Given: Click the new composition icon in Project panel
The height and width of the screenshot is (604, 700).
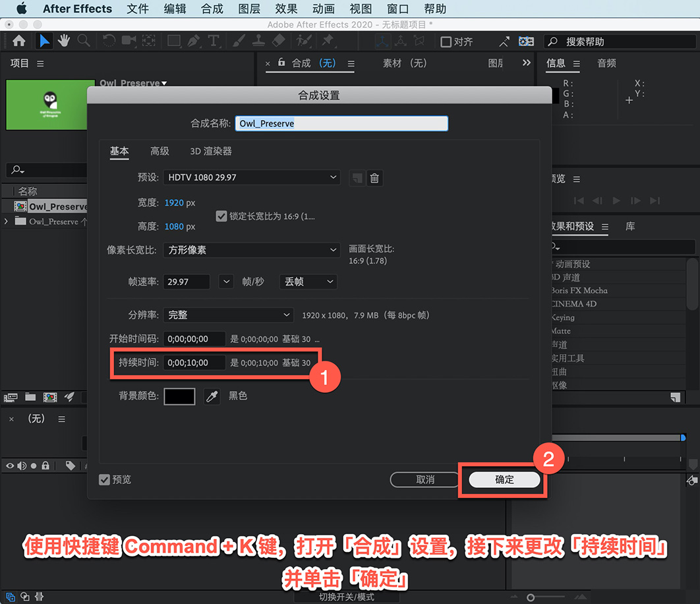Looking at the screenshot, I should [50, 397].
